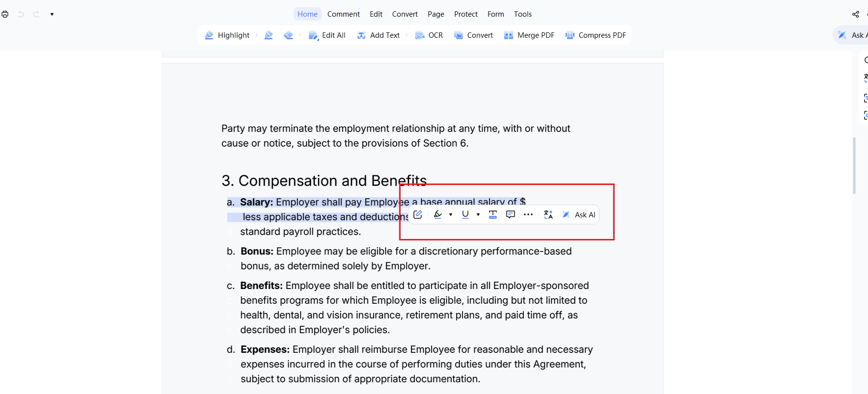The image size is (868, 394).
Task: Underline selected text via floating toolbar
Action: (x=465, y=214)
